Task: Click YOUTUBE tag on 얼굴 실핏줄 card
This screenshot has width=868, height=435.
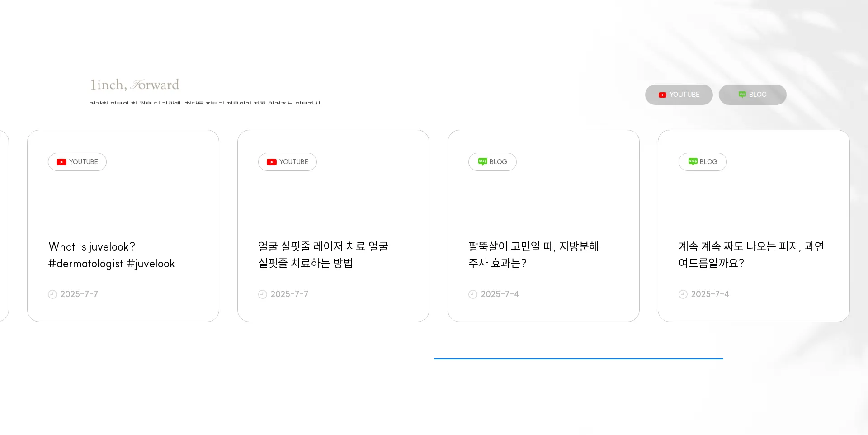Action: [288, 162]
